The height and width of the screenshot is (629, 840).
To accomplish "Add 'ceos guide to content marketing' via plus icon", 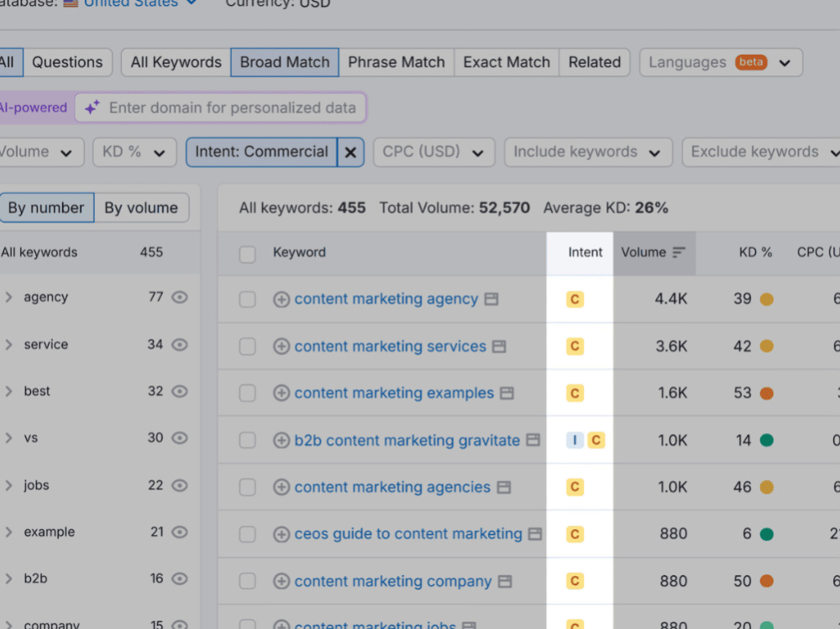I will (x=281, y=534).
